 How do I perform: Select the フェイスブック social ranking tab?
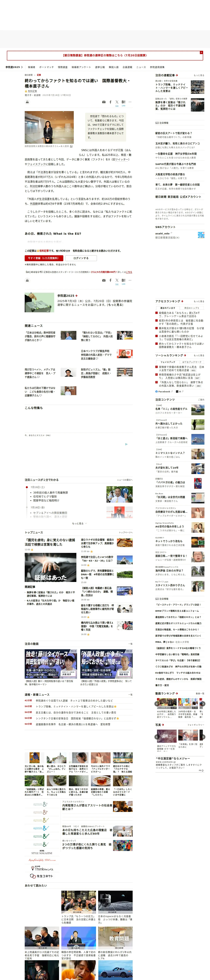coord(168,362)
